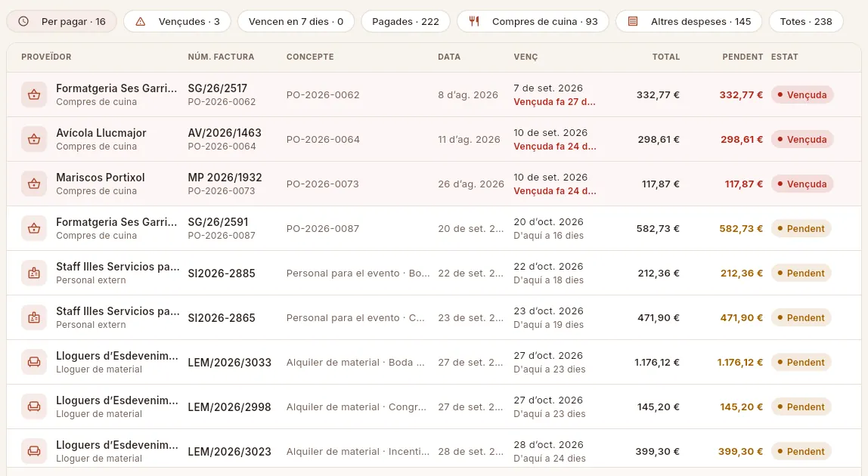Click Vençuda badge for invoice SG/26/2517
Image resolution: width=868 pixels, height=476 pixels.
[802, 94]
